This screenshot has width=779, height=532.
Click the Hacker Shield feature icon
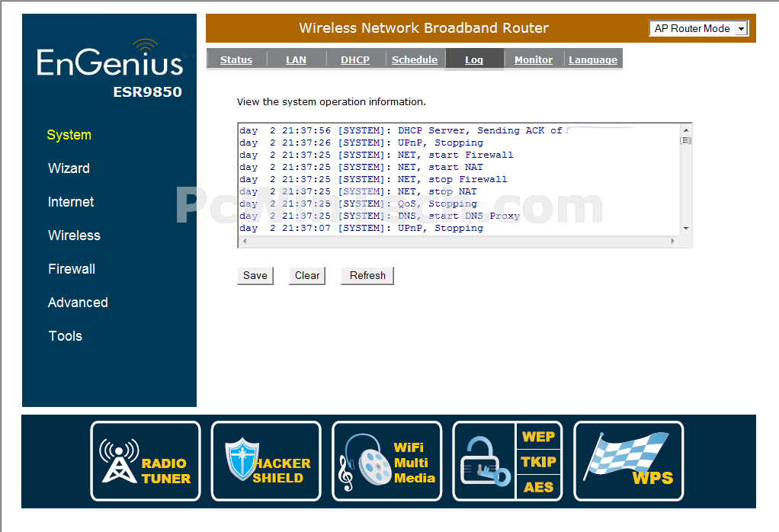tap(266, 461)
